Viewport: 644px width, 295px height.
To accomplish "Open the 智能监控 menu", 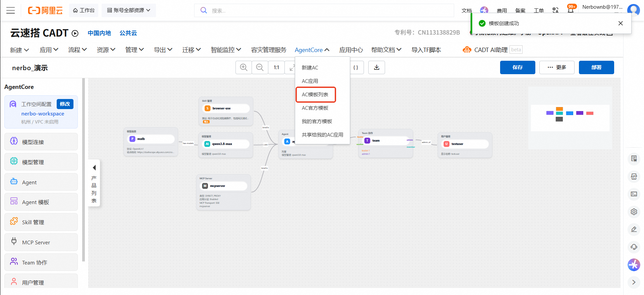I will [226, 50].
